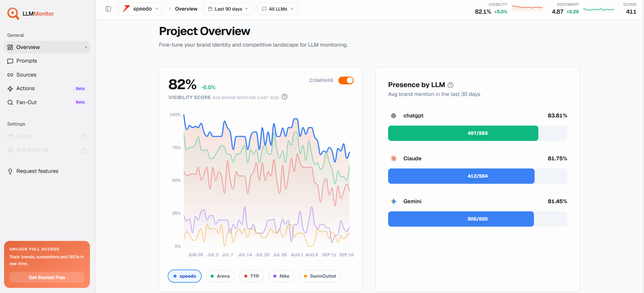Click the header Sentiment sparkline chart
The height and width of the screenshot is (293, 644).
tap(599, 9)
